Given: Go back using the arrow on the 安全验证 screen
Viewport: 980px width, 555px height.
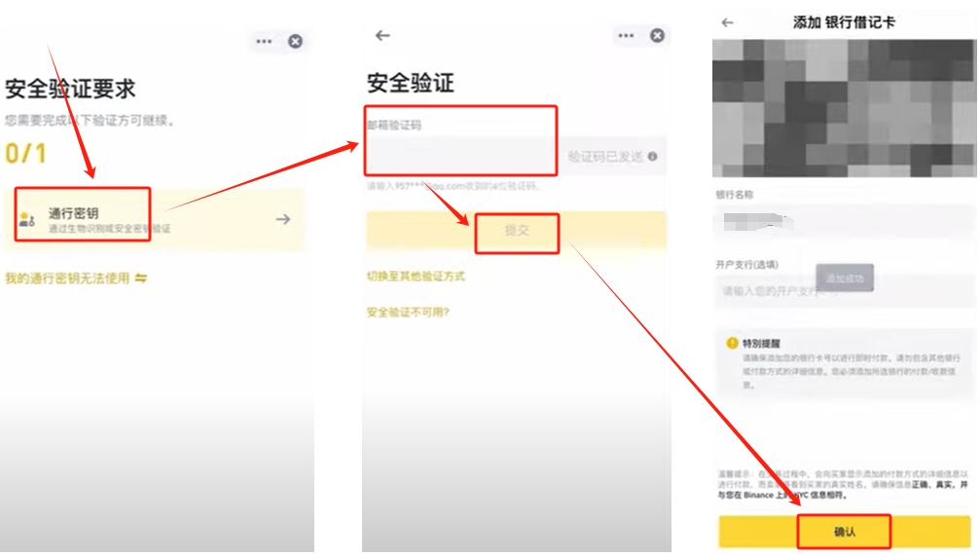Looking at the screenshot, I should tap(382, 36).
